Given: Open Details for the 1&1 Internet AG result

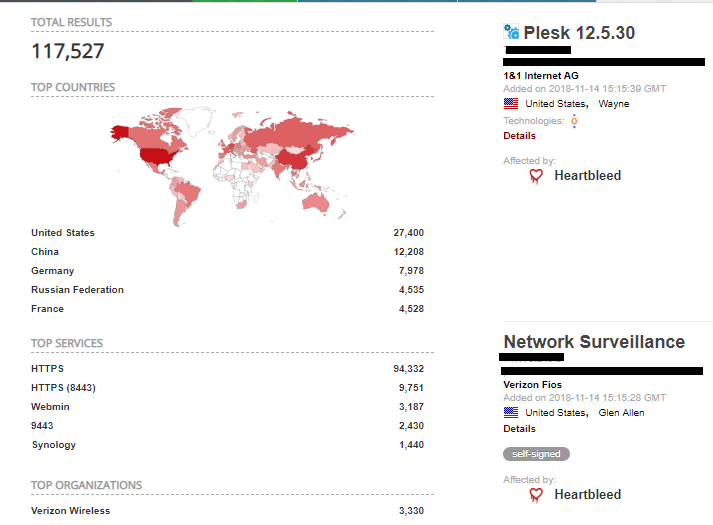Looking at the screenshot, I should (x=519, y=136).
